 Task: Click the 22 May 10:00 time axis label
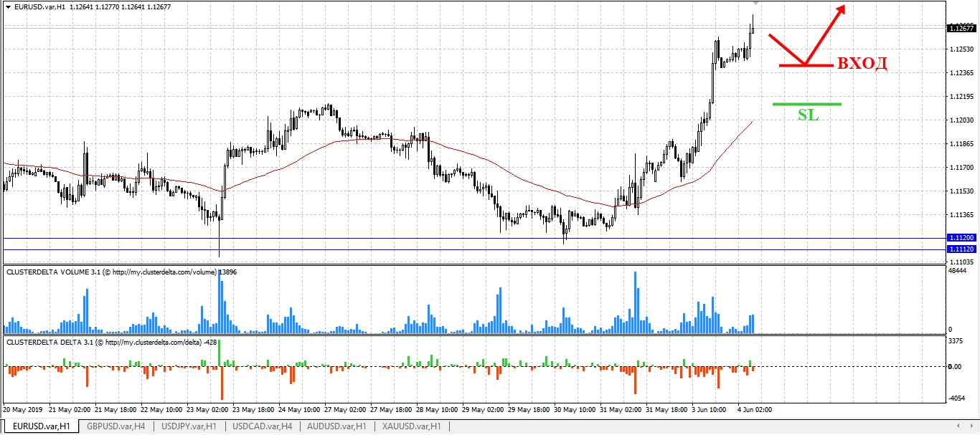[161, 409]
